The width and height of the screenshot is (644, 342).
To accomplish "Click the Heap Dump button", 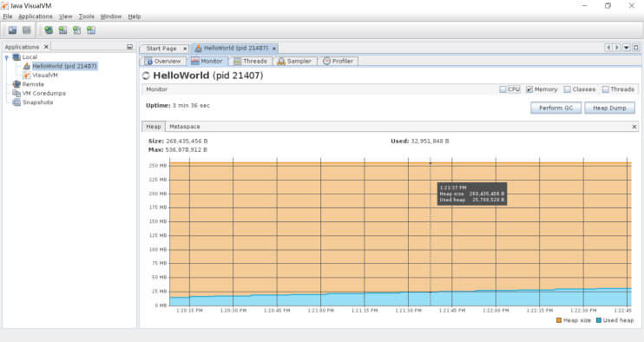I will coord(609,108).
